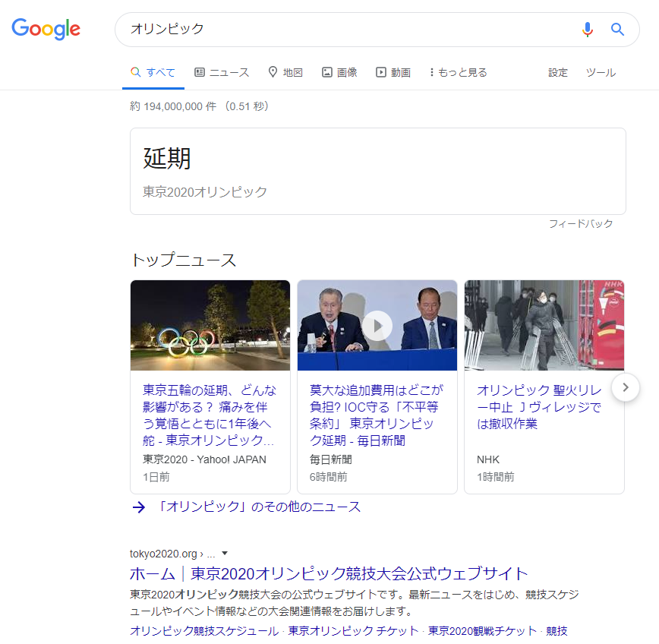Play the Mainichi press conference video
The width and height of the screenshot is (659, 644).
377,325
